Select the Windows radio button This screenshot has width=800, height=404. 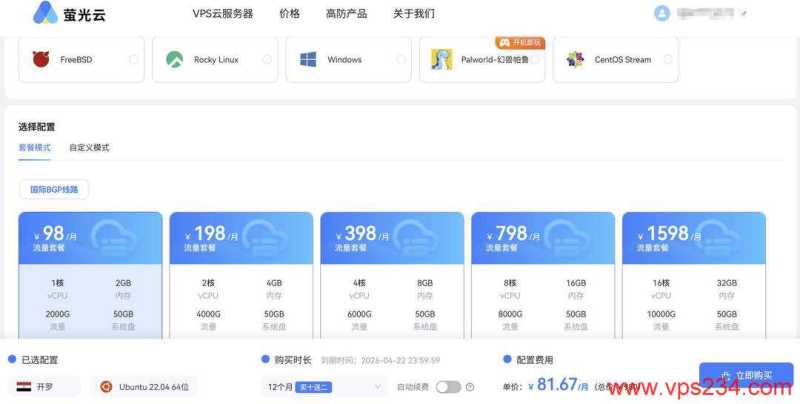(401, 60)
